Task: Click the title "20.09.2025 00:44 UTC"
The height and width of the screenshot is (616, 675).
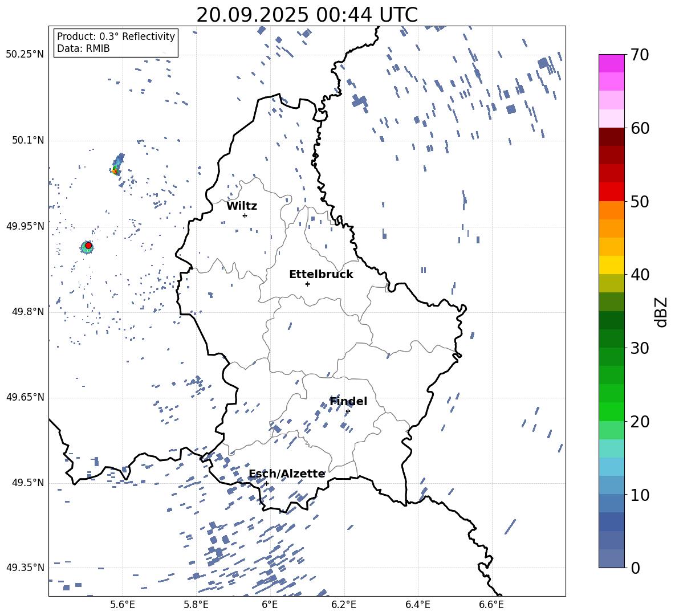Action: pos(307,15)
